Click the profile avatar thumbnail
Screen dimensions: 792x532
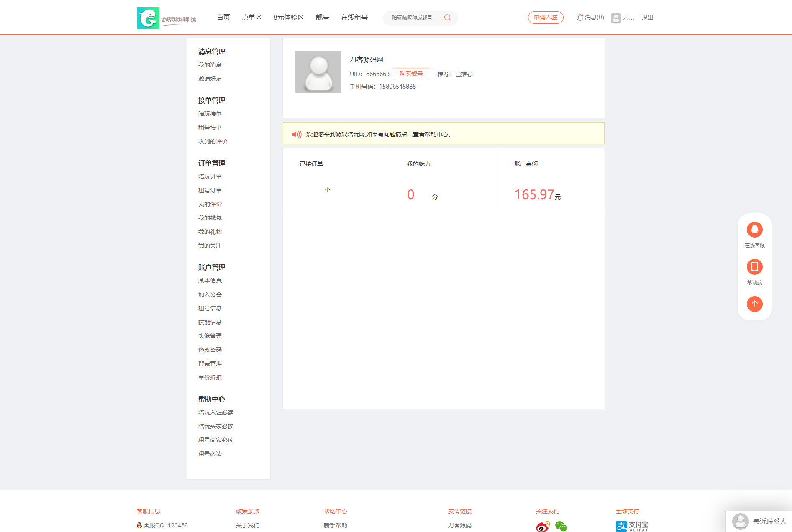pos(318,72)
